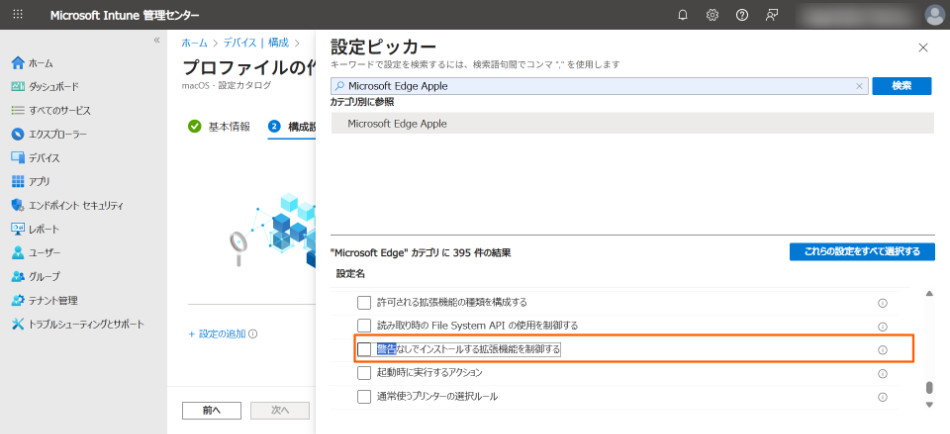This screenshot has width=950, height=434.
Task: Click the 検索 button
Action: 901,86
